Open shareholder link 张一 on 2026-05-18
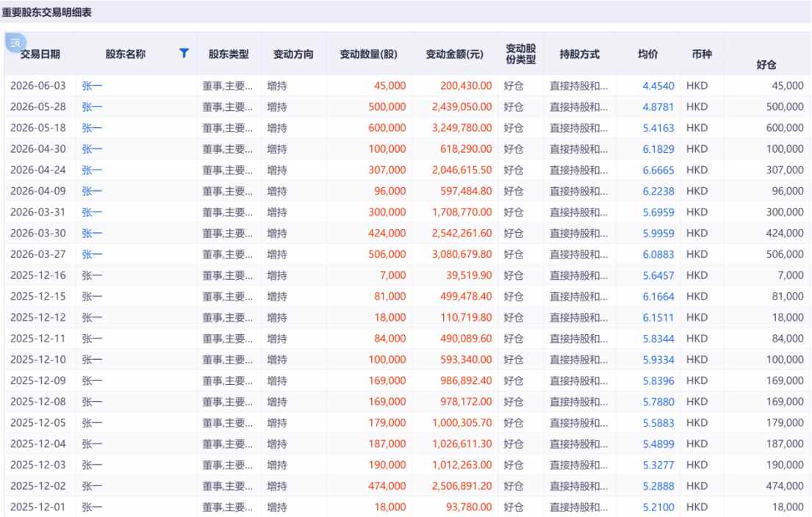This screenshot has height=517, width=812. click(x=92, y=128)
